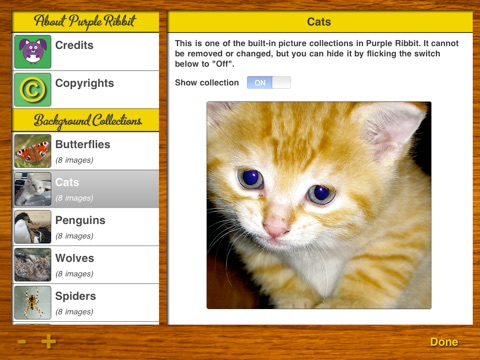Select the Wolves collection row
Screen dimensions: 480x360
(86, 265)
